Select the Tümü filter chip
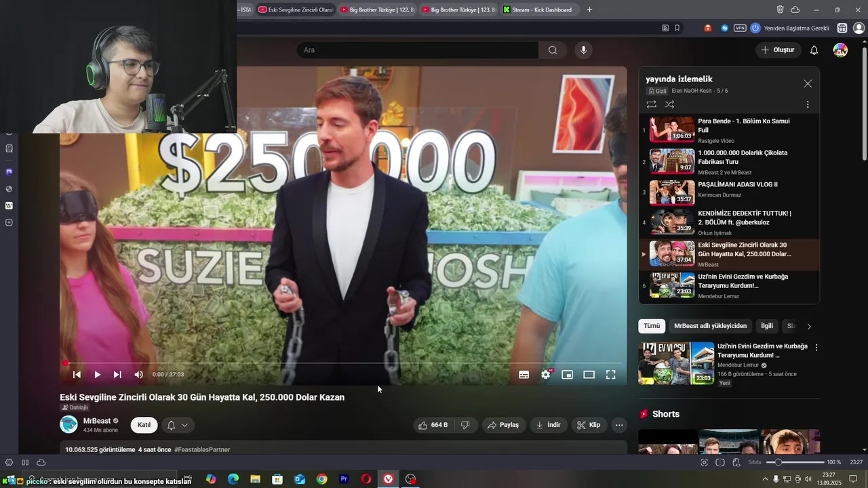 tap(652, 326)
